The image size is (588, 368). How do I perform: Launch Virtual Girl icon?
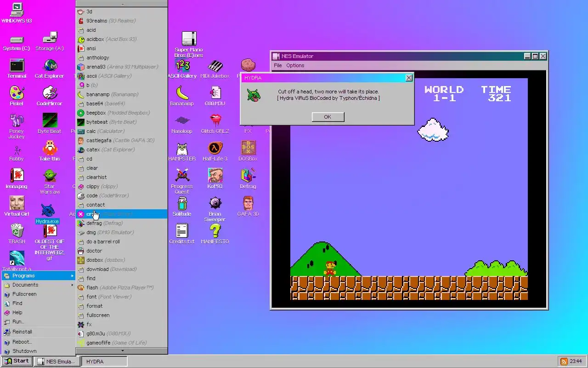tap(17, 207)
